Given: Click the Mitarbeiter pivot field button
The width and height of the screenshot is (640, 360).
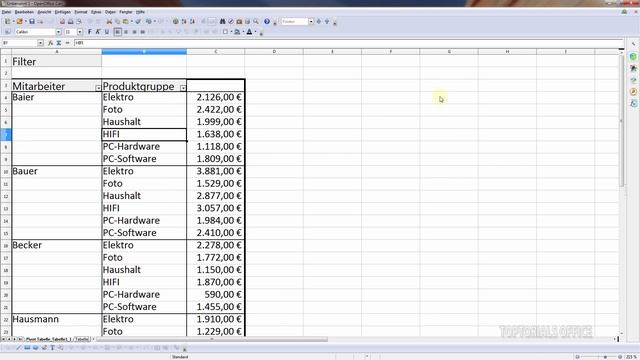Looking at the screenshot, I should coord(56,86).
